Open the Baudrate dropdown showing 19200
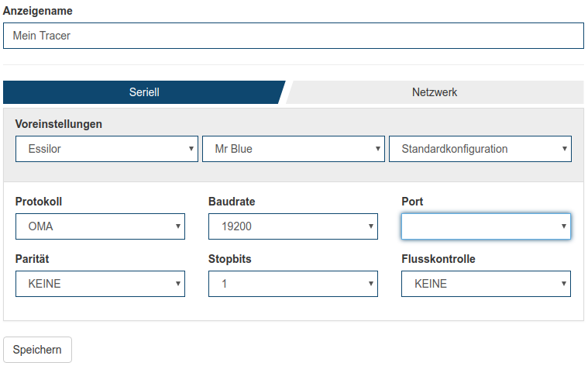 click(293, 226)
